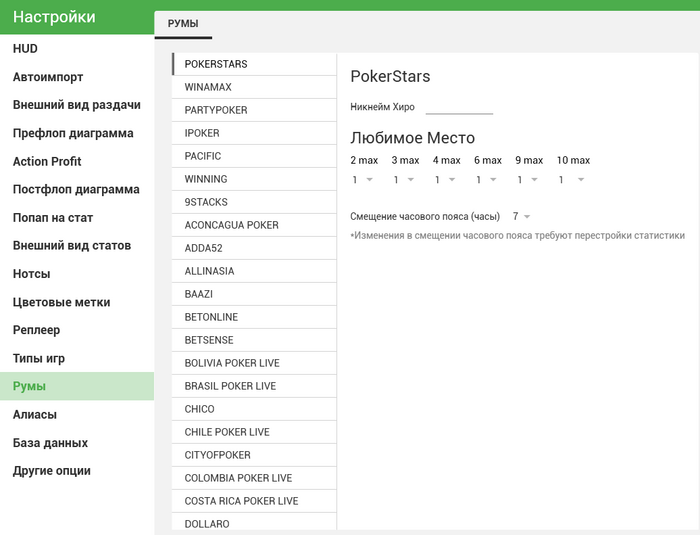The width and height of the screenshot is (700, 535).
Task: Choose BETSENSE room
Action: click(254, 340)
